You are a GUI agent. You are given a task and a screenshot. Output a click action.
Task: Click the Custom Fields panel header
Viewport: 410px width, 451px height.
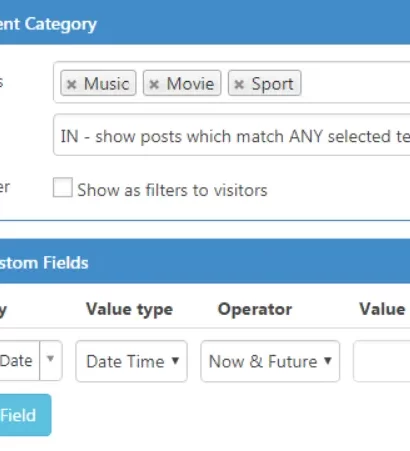[205, 261]
